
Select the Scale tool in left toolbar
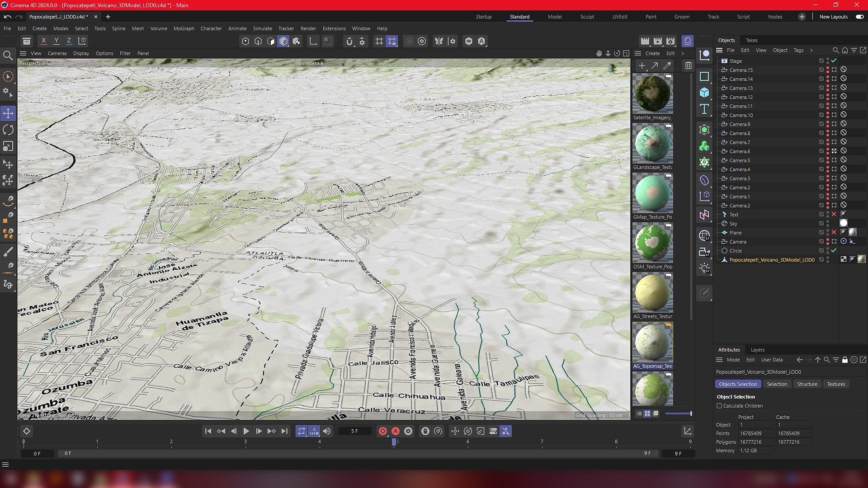coord(8,146)
